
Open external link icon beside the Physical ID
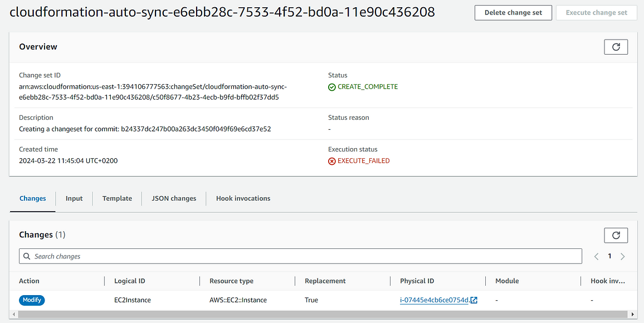(x=474, y=300)
